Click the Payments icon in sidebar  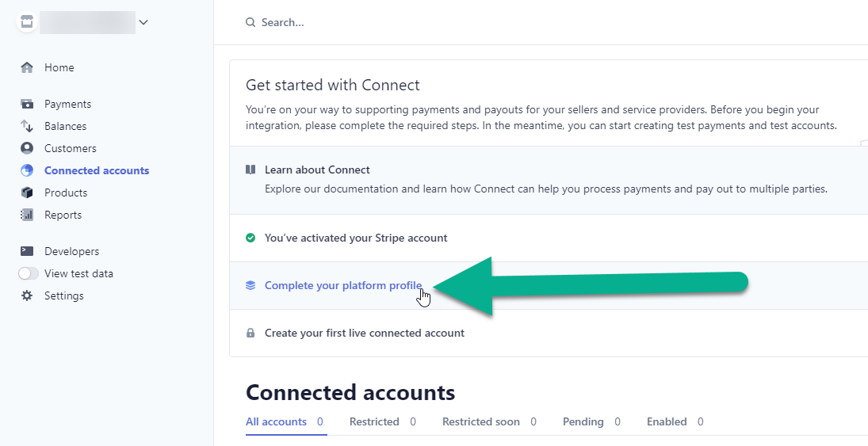pos(27,104)
